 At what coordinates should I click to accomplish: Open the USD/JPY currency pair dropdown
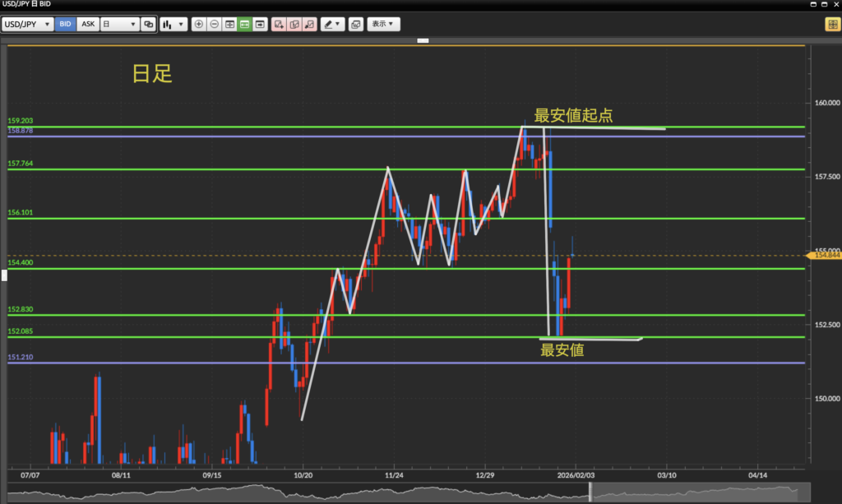click(29, 25)
